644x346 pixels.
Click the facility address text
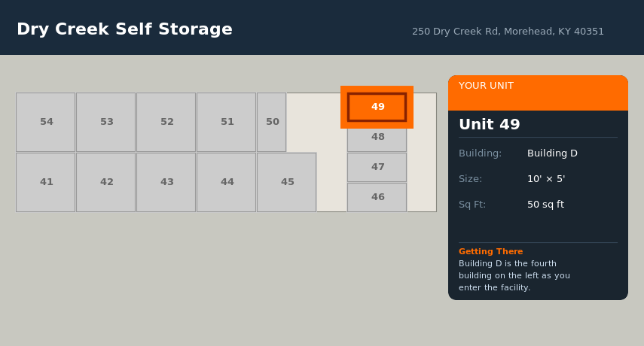(x=508, y=32)
